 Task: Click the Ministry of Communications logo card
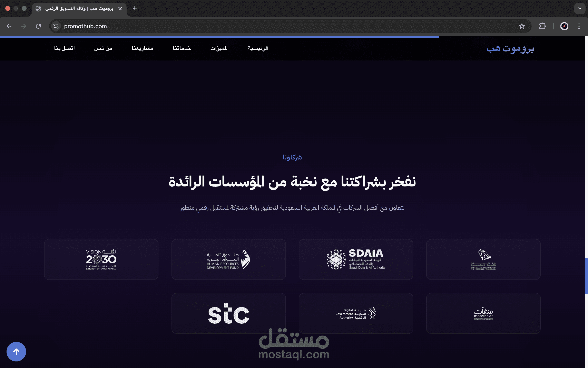point(483,259)
